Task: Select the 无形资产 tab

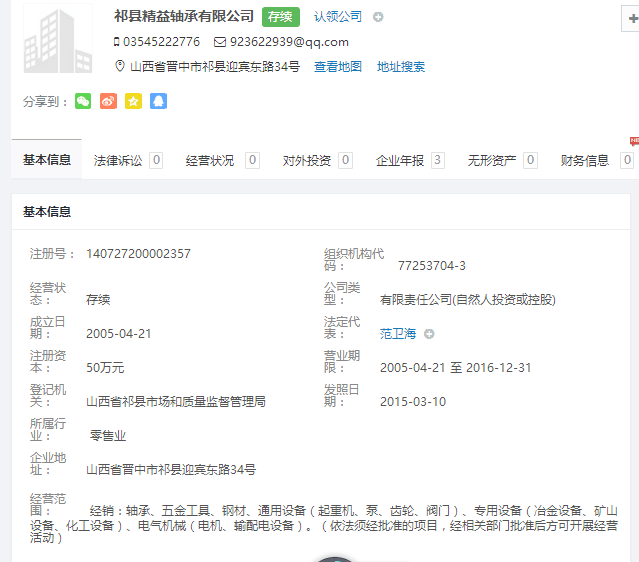Action: click(492, 160)
